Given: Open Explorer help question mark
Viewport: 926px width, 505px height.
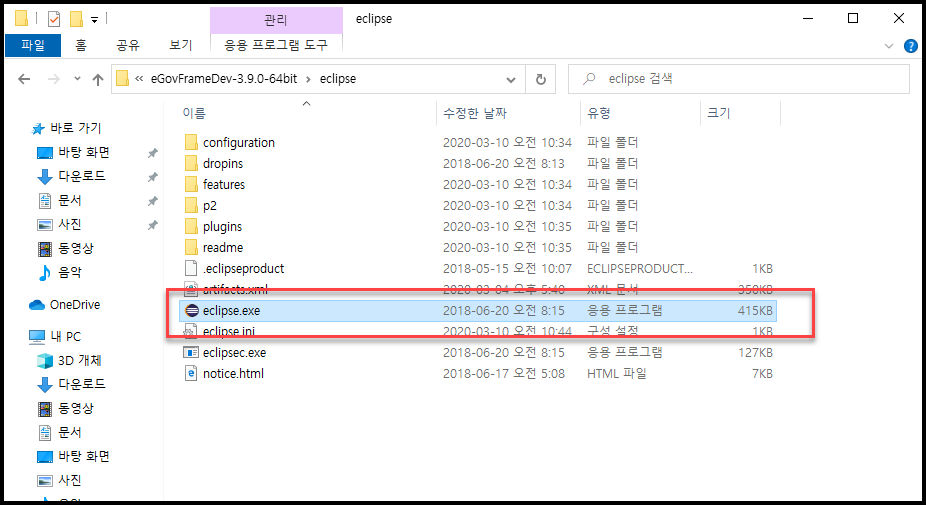Looking at the screenshot, I should coord(911,45).
